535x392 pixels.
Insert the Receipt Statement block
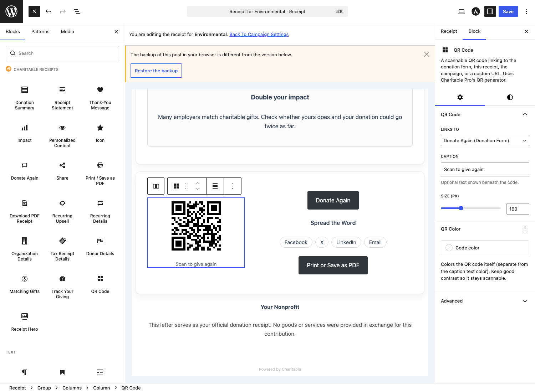[62, 98]
